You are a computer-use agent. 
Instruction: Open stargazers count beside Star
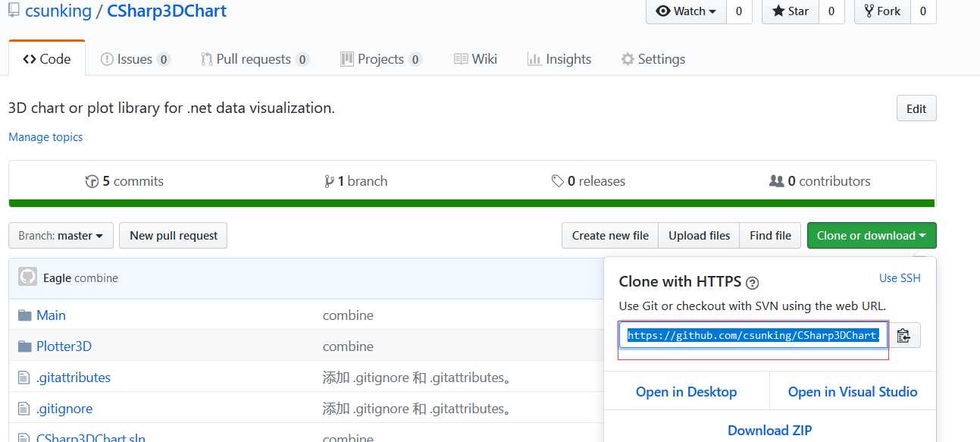831,11
